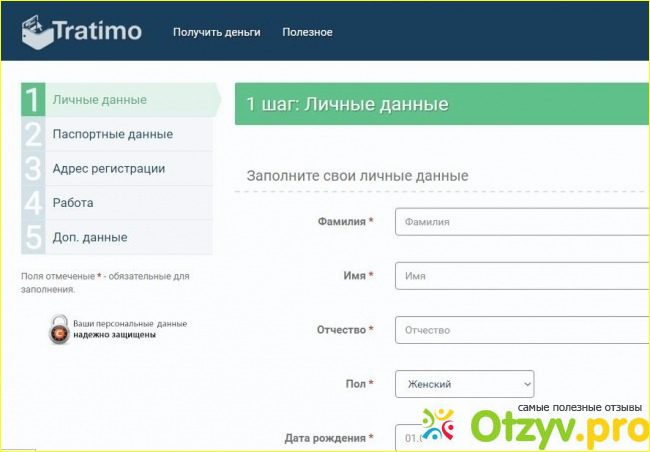
Task: Select the Личные данные step tab
Action: (100, 100)
